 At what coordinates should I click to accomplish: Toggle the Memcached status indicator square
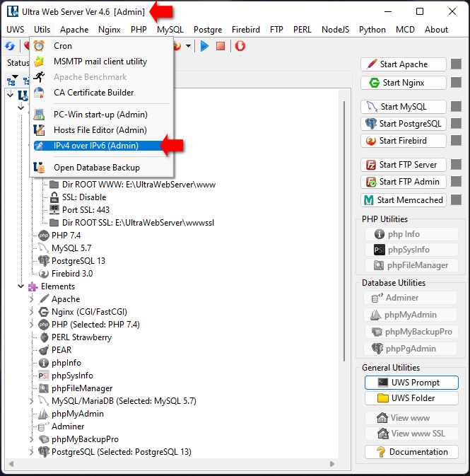pos(456,199)
